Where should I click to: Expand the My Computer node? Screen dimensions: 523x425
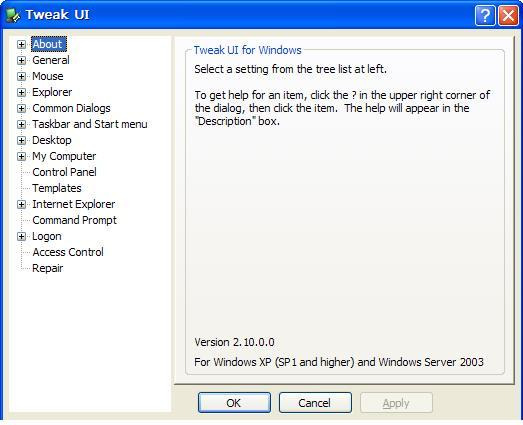click(21, 156)
